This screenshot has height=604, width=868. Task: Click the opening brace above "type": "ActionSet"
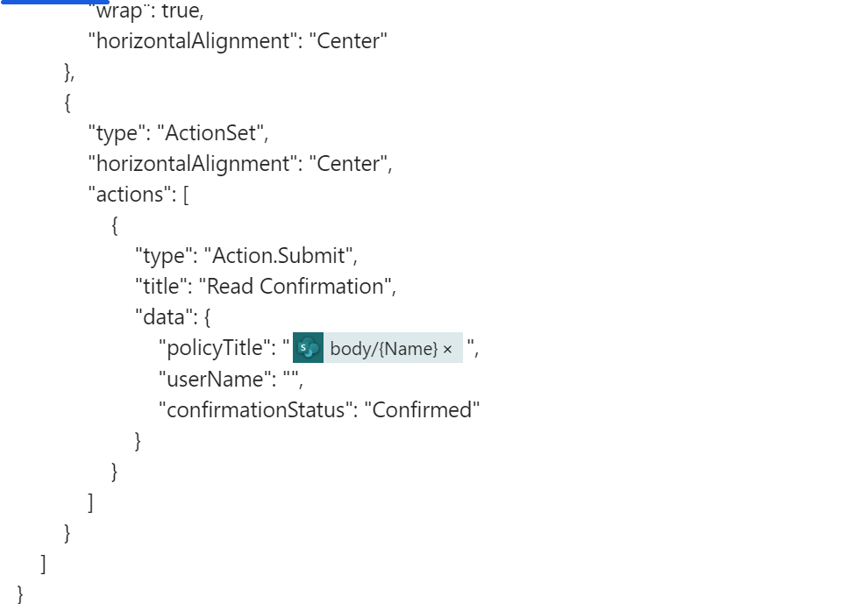68,103
